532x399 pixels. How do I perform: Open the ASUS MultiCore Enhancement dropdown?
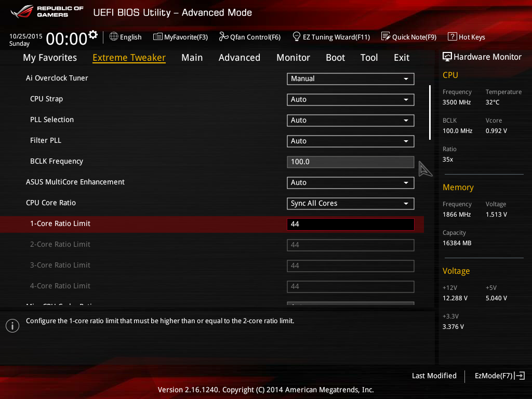(x=351, y=182)
